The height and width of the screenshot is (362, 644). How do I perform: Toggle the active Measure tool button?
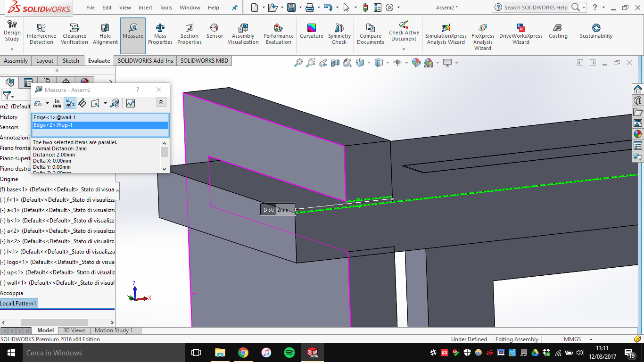click(133, 36)
